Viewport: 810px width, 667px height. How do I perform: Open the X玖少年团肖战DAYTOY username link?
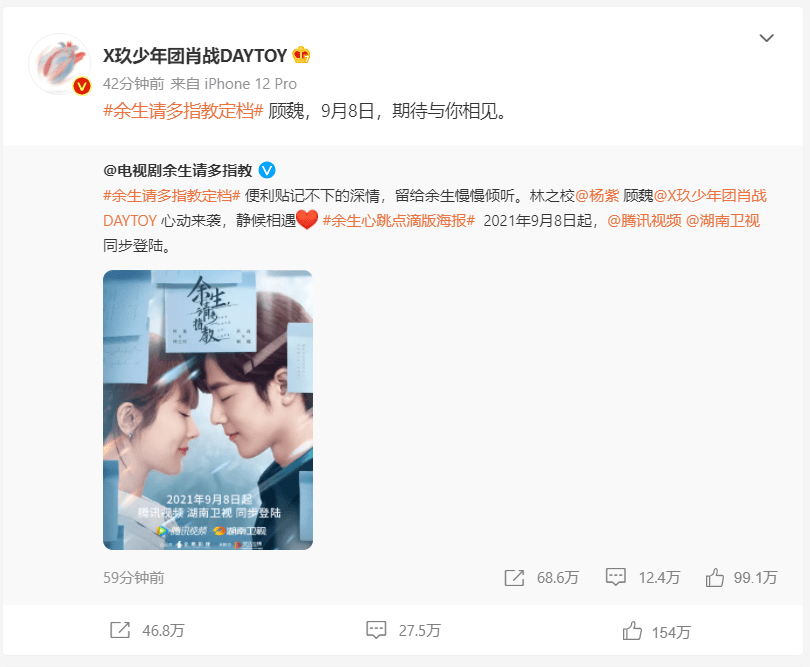point(195,55)
